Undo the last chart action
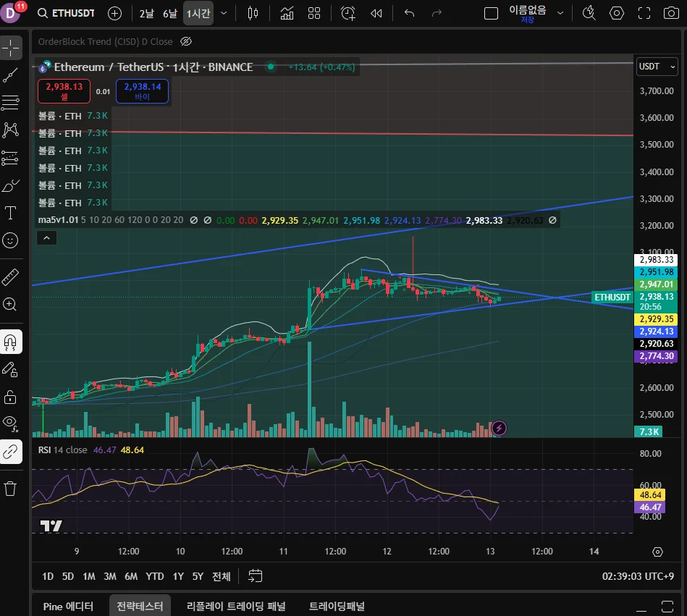Image resolution: width=687 pixels, height=616 pixels. pos(409,13)
